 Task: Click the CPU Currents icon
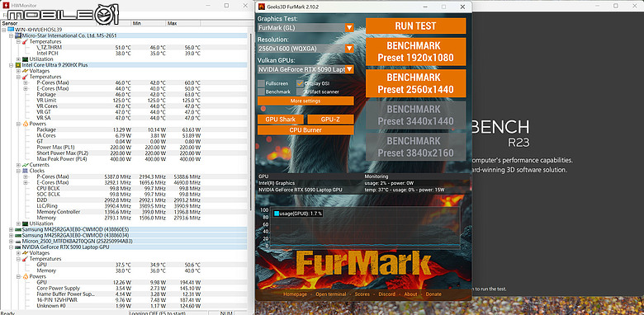click(25, 165)
